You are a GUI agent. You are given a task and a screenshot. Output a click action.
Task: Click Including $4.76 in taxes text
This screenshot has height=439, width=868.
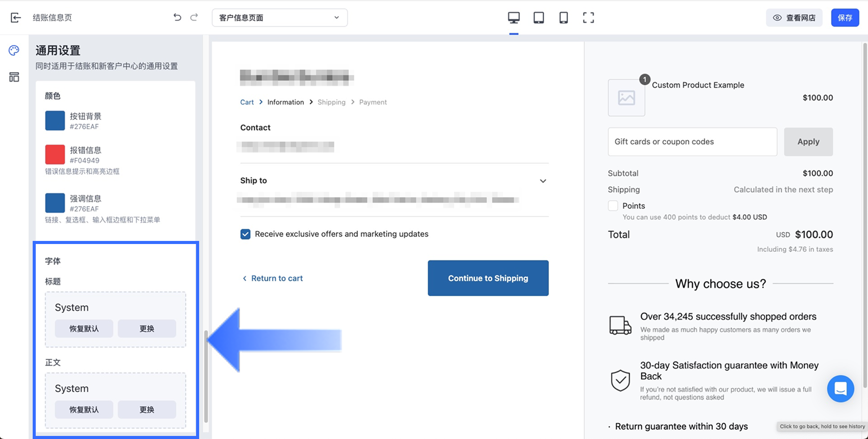[795, 250]
